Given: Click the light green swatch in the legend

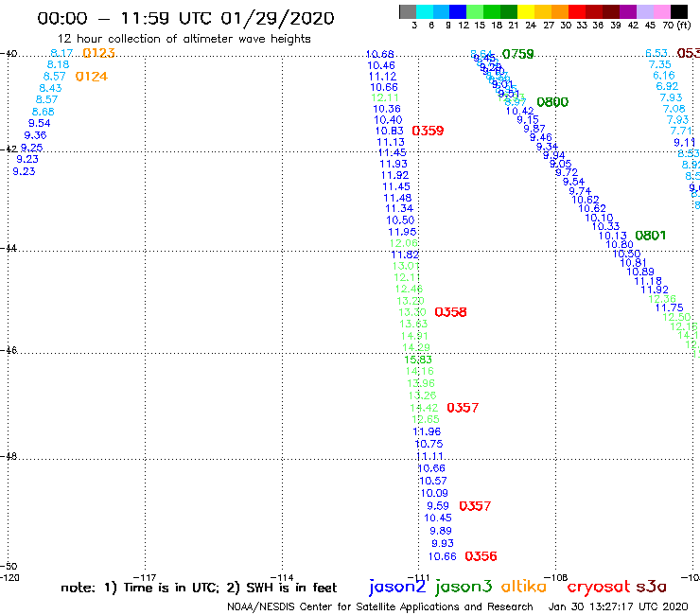Looking at the screenshot, I should 475,11.
